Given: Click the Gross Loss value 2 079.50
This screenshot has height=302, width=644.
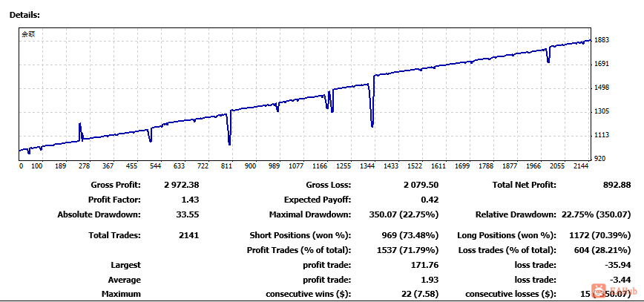Looking at the screenshot, I should tap(421, 186).
